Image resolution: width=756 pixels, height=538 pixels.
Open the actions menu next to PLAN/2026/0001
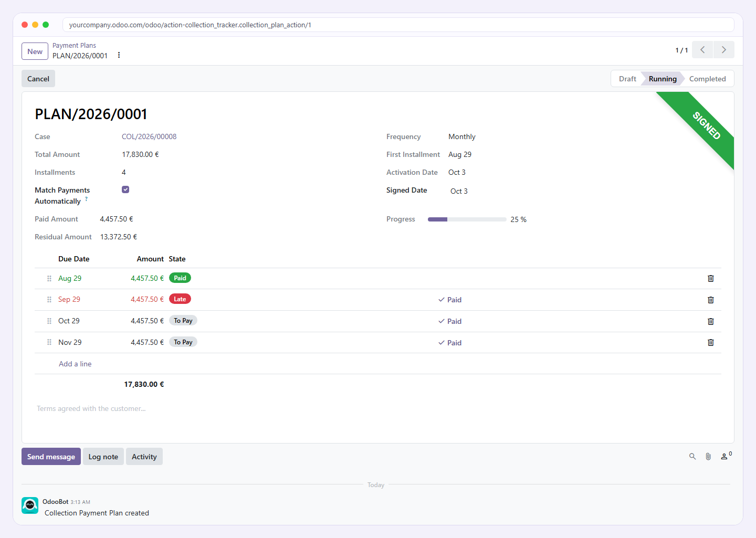pyautogui.click(x=119, y=55)
